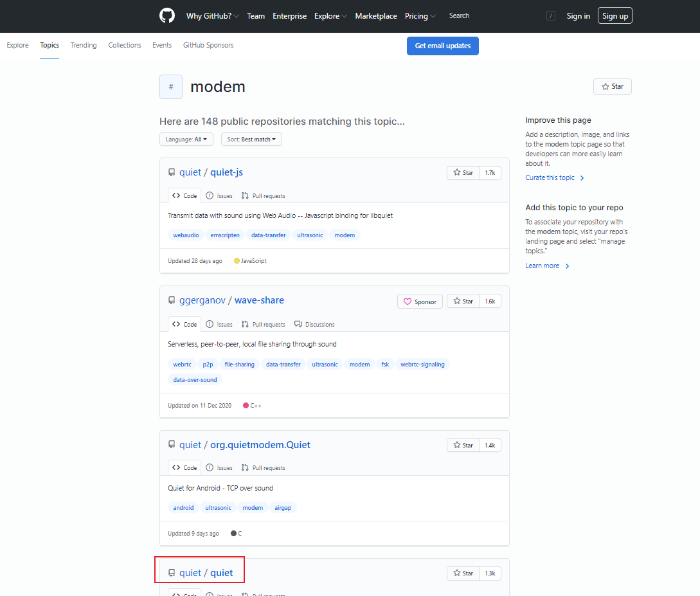The image size is (700, 596).
Task: Star the wave-share repository
Action: (463, 302)
